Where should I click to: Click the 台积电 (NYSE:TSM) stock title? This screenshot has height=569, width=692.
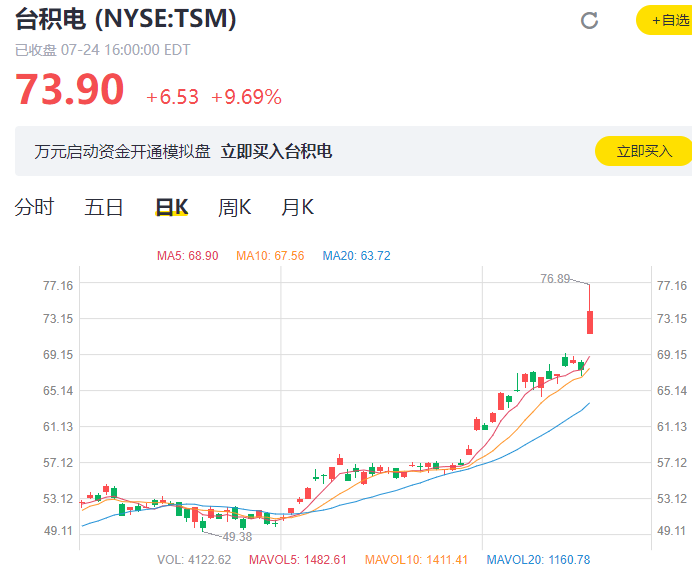click(x=126, y=20)
